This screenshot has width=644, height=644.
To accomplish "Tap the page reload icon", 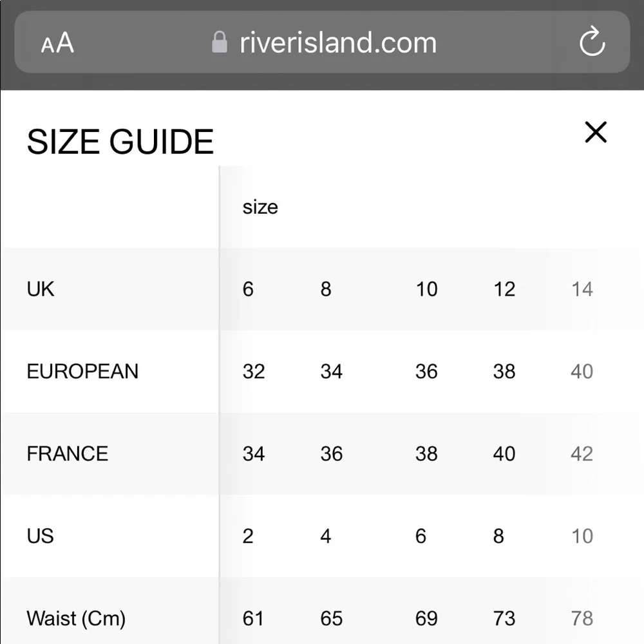I will point(592,41).
